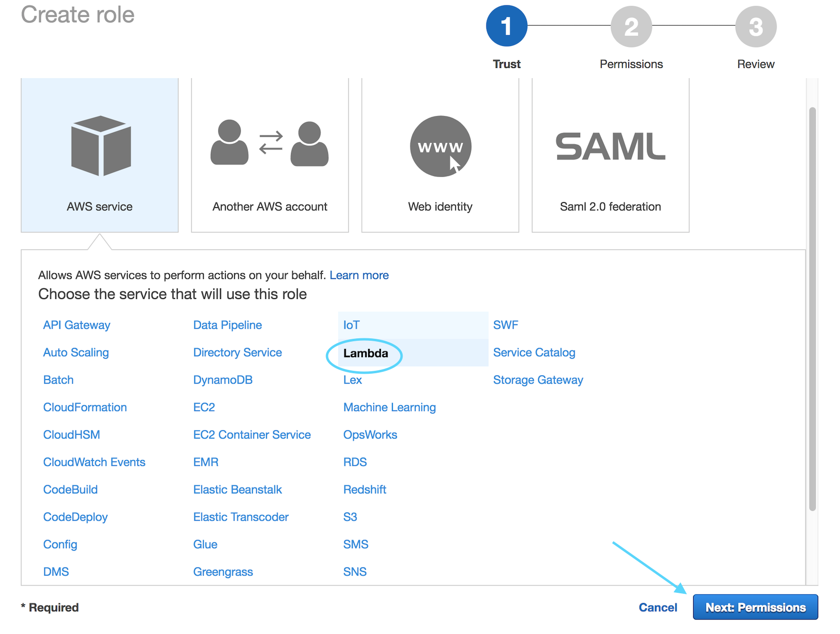Choose the EC2 service link
The image size is (840, 634).
pos(204,407)
